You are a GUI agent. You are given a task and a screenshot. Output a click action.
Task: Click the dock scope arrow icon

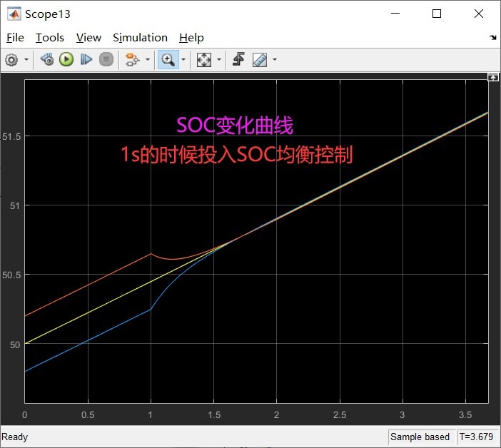tap(493, 37)
